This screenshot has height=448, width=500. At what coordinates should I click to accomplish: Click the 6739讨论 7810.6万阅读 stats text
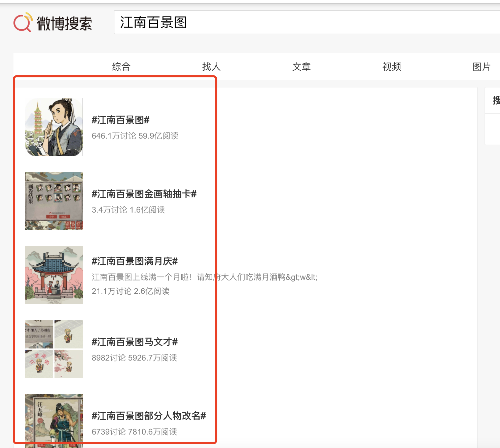134,432
